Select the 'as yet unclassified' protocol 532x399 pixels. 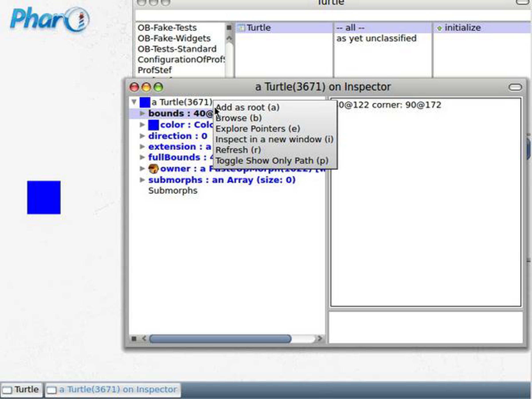[x=376, y=39]
